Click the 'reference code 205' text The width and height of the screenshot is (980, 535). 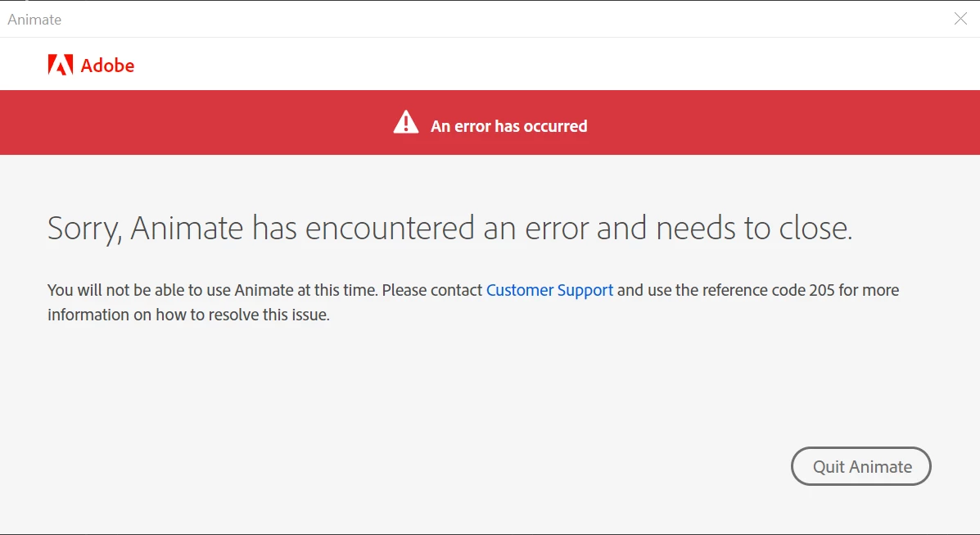pyautogui.click(x=768, y=290)
